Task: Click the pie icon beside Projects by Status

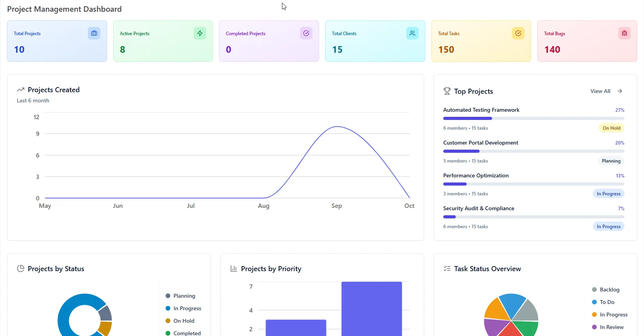Action: tap(21, 268)
